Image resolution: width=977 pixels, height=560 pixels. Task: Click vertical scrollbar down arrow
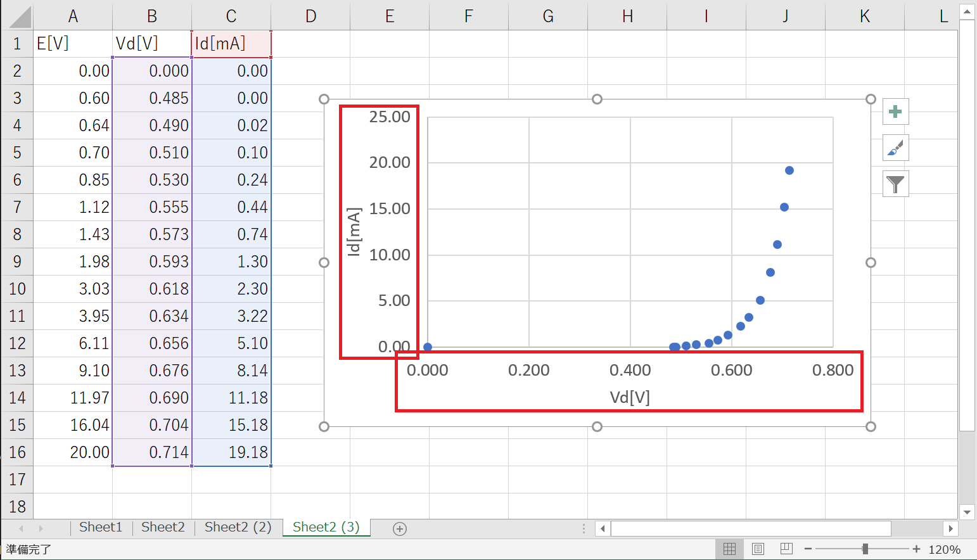[967, 512]
